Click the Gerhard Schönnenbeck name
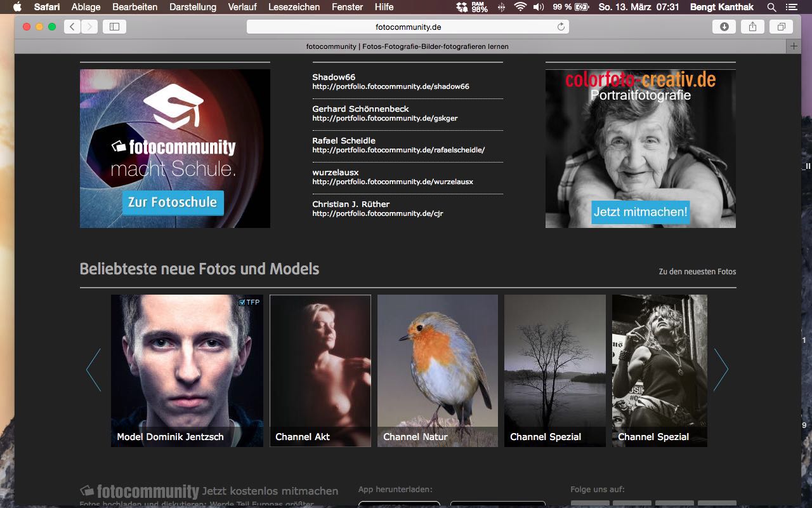Viewport: 812px width, 508px height. click(x=360, y=109)
